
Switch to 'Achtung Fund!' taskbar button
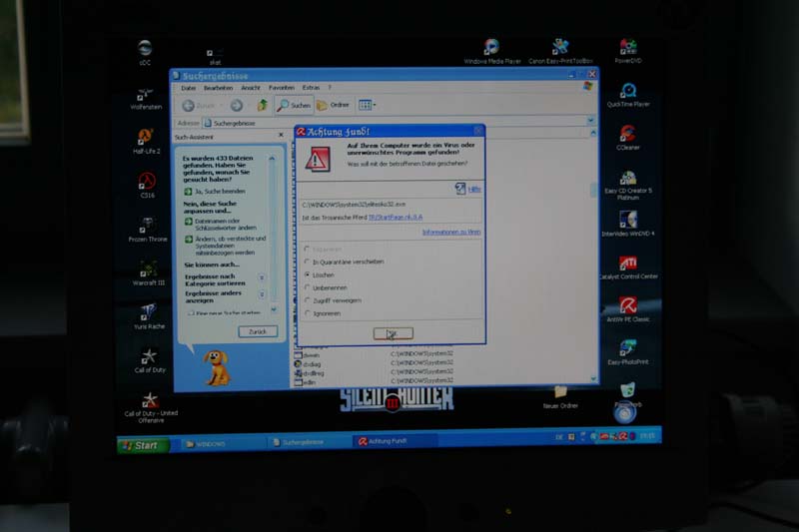coord(396,441)
